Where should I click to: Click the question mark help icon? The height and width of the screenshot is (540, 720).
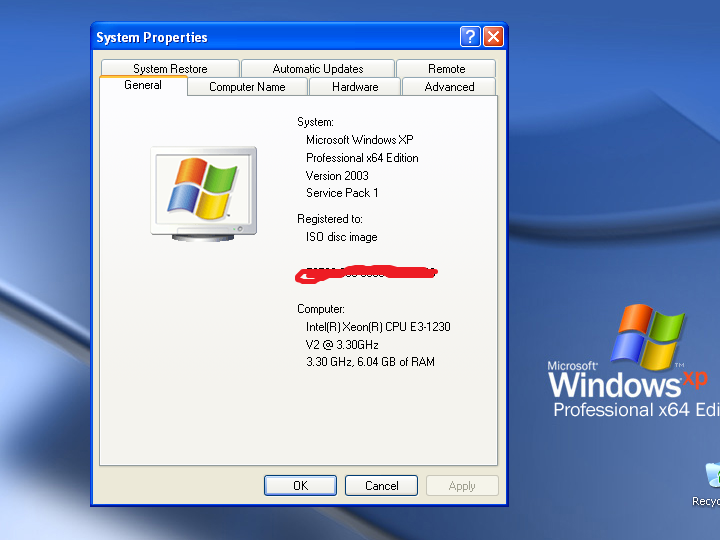click(x=470, y=37)
